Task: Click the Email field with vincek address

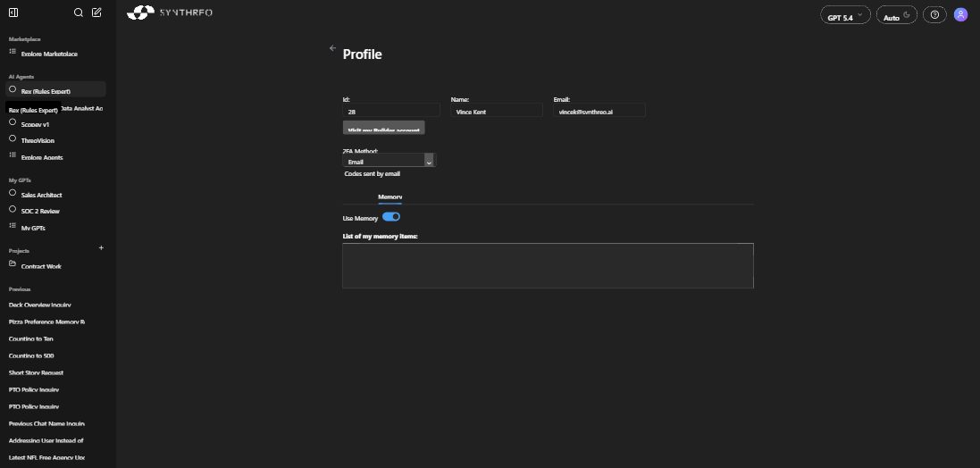Action: point(599,111)
